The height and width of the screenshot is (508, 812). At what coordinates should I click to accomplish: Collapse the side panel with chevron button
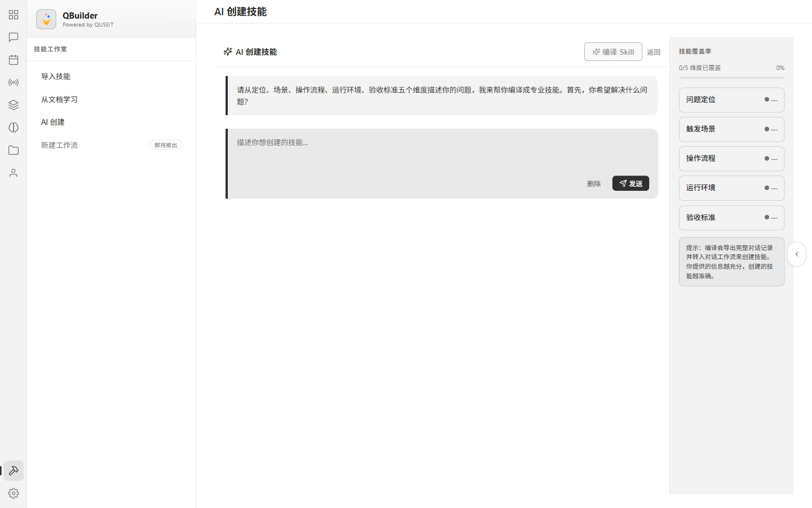tap(797, 254)
